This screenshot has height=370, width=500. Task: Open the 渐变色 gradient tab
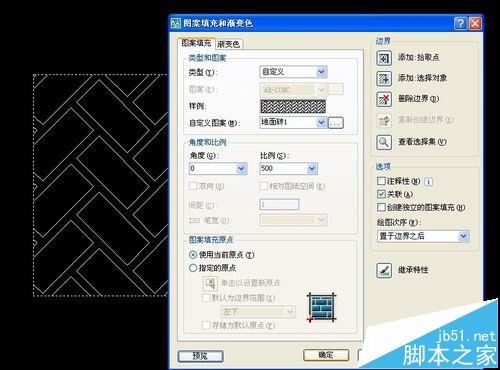229,44
